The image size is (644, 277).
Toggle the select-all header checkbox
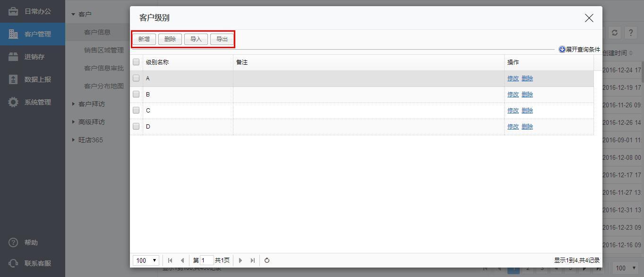tap(136, 62)
